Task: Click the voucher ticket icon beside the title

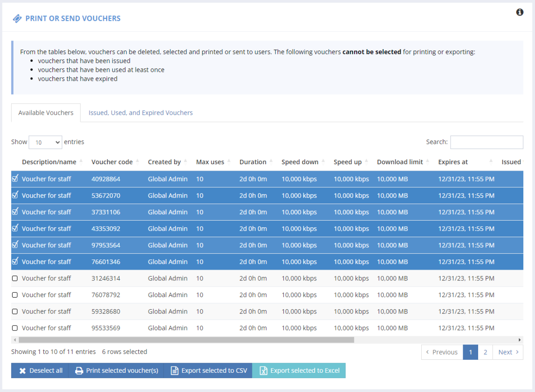Action: click(17, 18)
